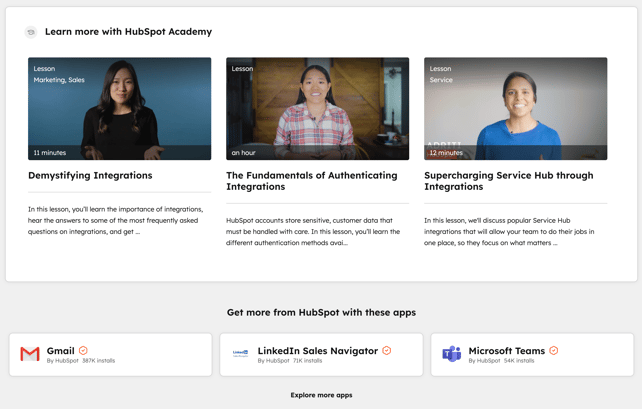Click the '12 minutes' duration label
The width and height of the screenshot is (642, 409).
pos(446,153)
